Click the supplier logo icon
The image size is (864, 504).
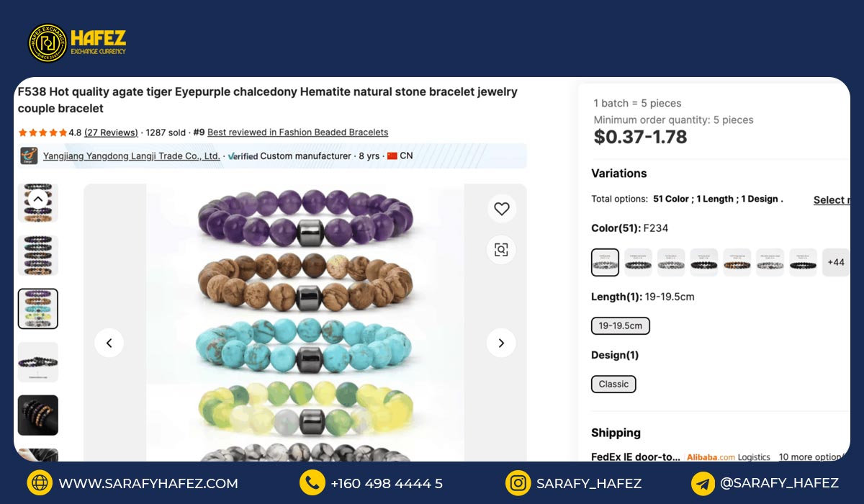pos(29,156)
